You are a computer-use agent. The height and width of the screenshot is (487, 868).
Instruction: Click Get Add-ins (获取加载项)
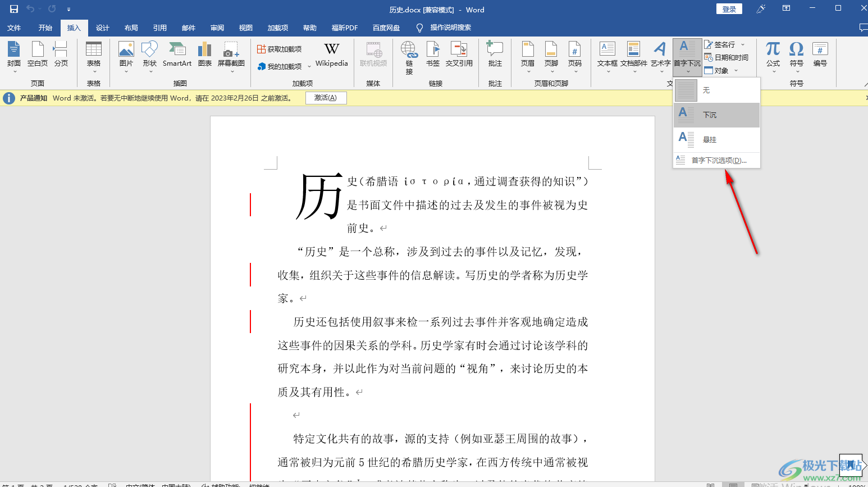click(x=280, y=49)
